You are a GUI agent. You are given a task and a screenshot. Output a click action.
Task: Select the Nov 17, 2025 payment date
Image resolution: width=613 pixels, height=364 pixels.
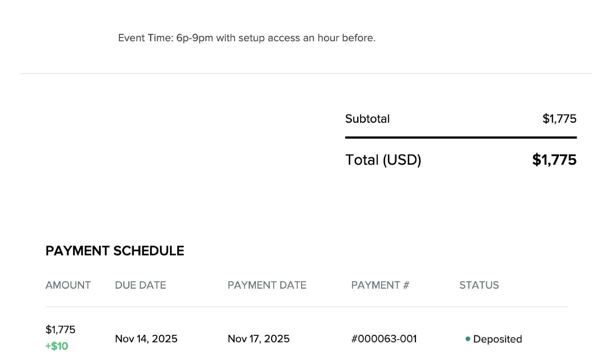click(259, 339)
